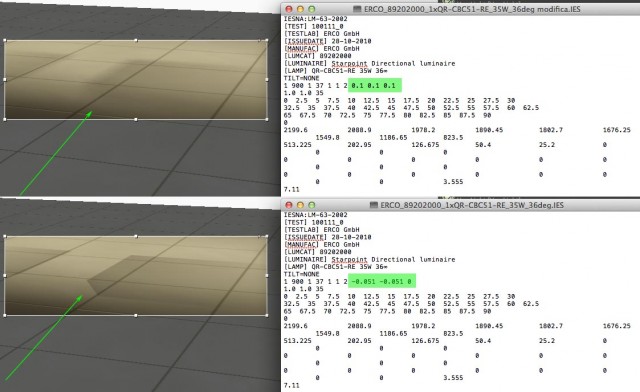
Task: Click '[TESTLAB] ERCO GmbH' in modifica.IES window
Action: [x=322, y=33]
